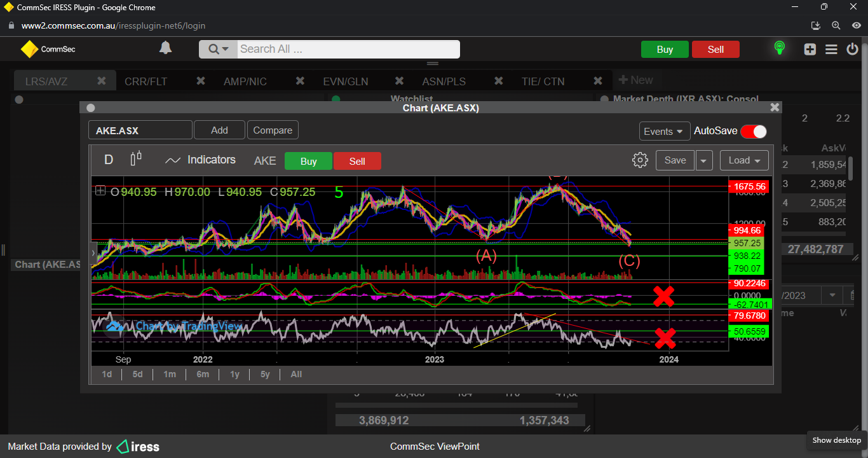This screenshot has width=868, height=458.
Task: Open the date dropdown in the Market Depth panel
Action: coord(831,295)
